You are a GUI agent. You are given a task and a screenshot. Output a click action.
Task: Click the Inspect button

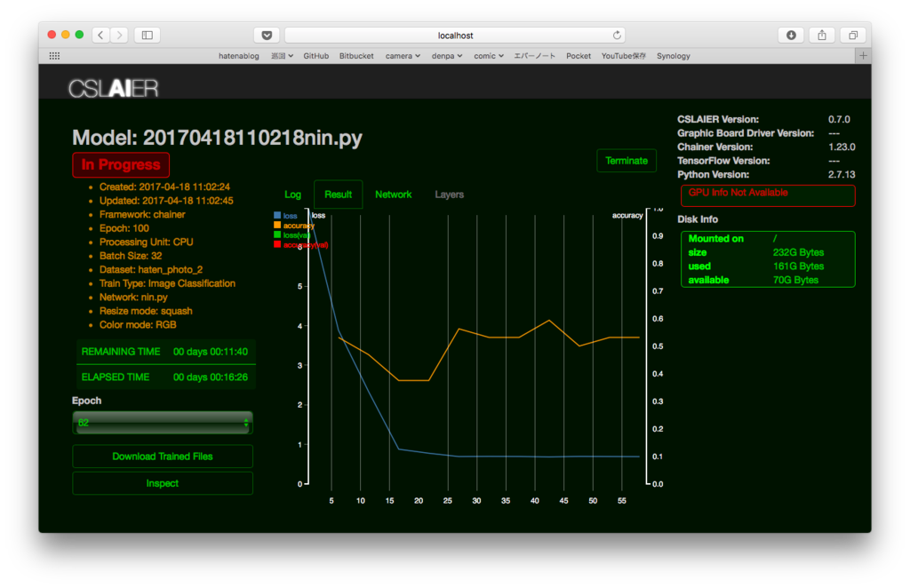click(163, 483)
